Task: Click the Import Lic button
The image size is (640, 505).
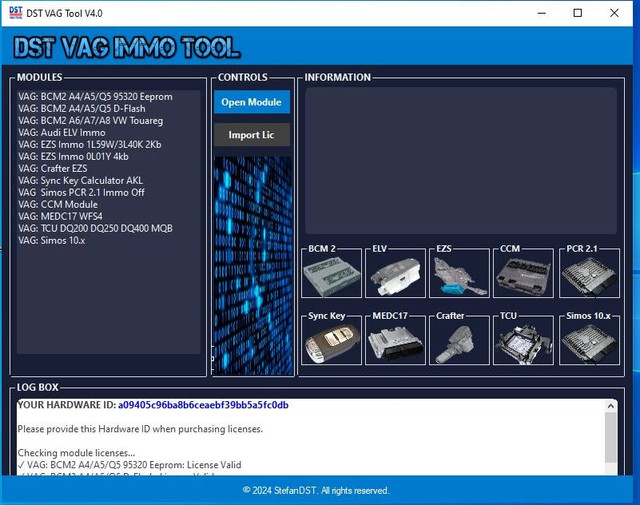Action: tap(252, 135)
